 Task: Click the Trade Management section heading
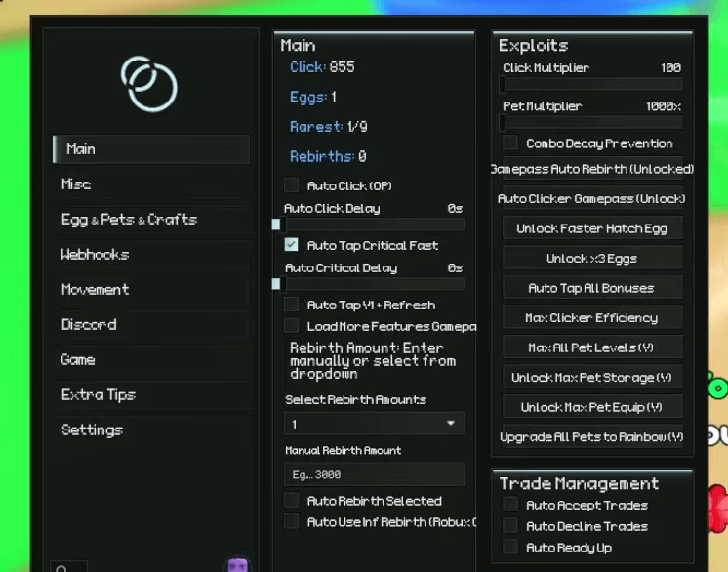pos(579,483)
